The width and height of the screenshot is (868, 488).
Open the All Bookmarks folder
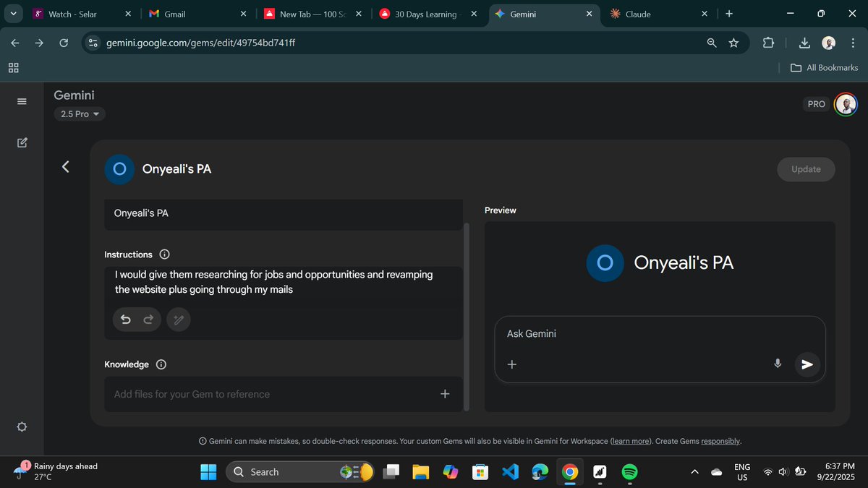coord(824,67)
